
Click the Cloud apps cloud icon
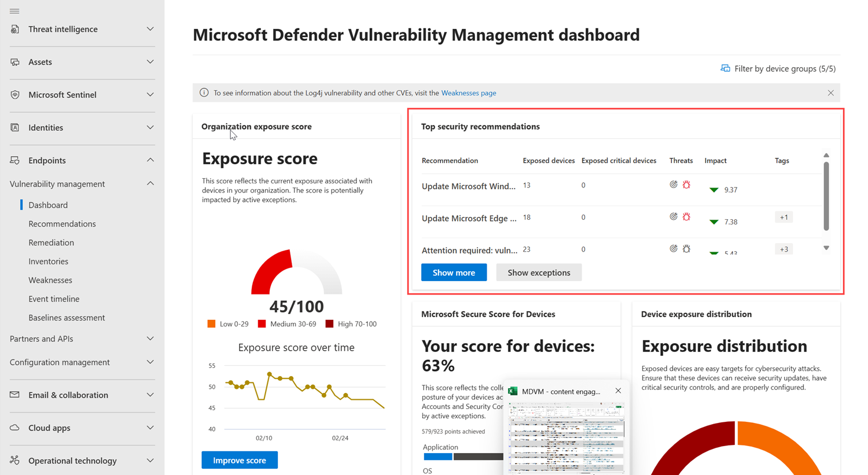[15, 428]
